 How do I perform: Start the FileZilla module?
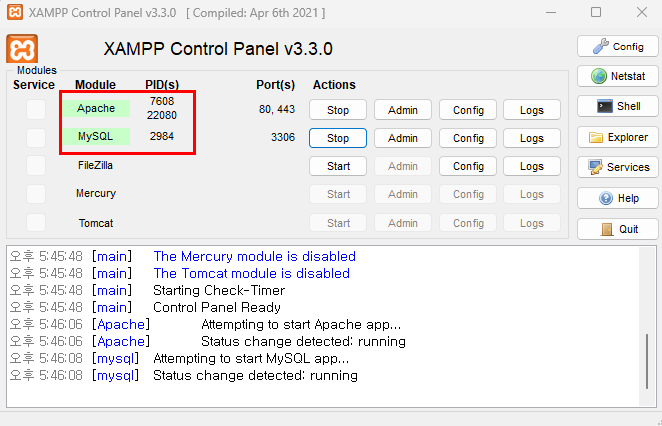pos(338,166)
